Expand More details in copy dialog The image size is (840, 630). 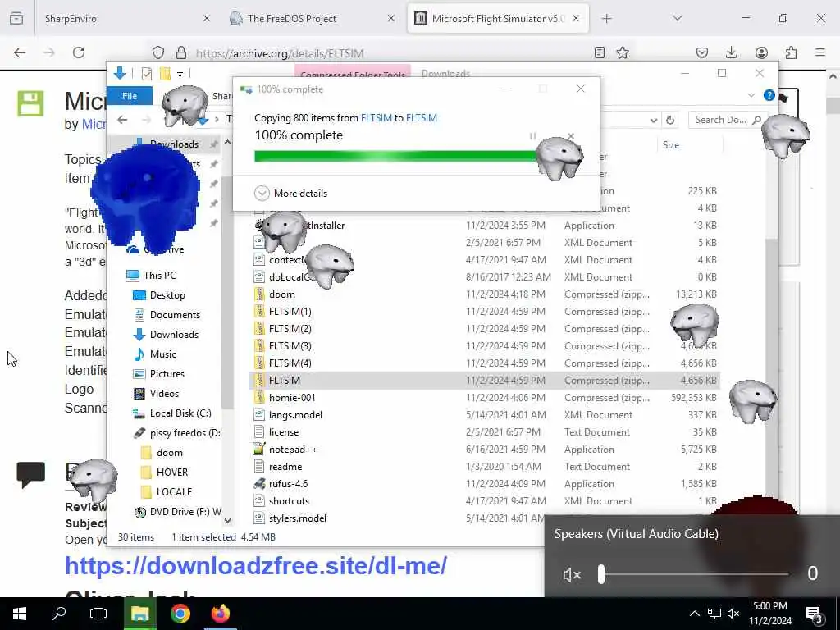click(291, 194)
